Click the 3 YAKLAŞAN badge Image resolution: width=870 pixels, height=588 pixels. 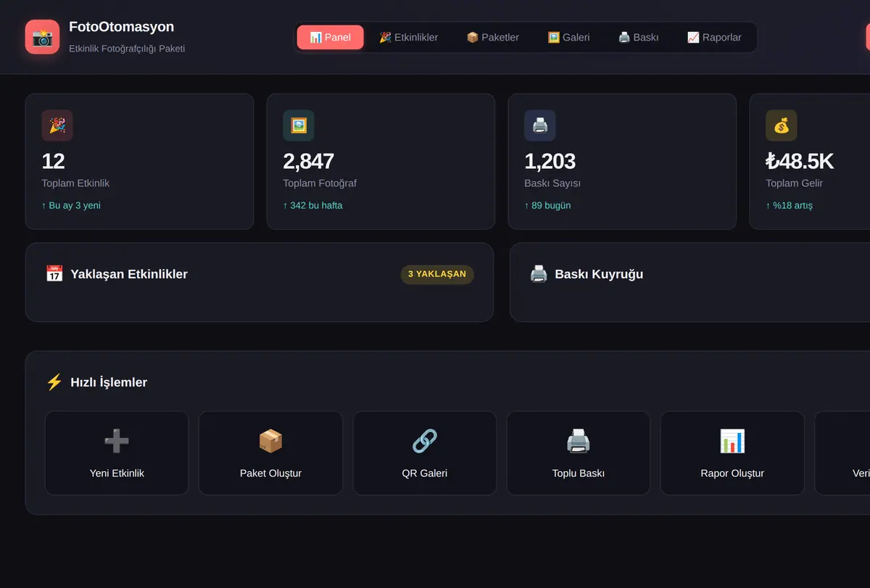[437, 274]
